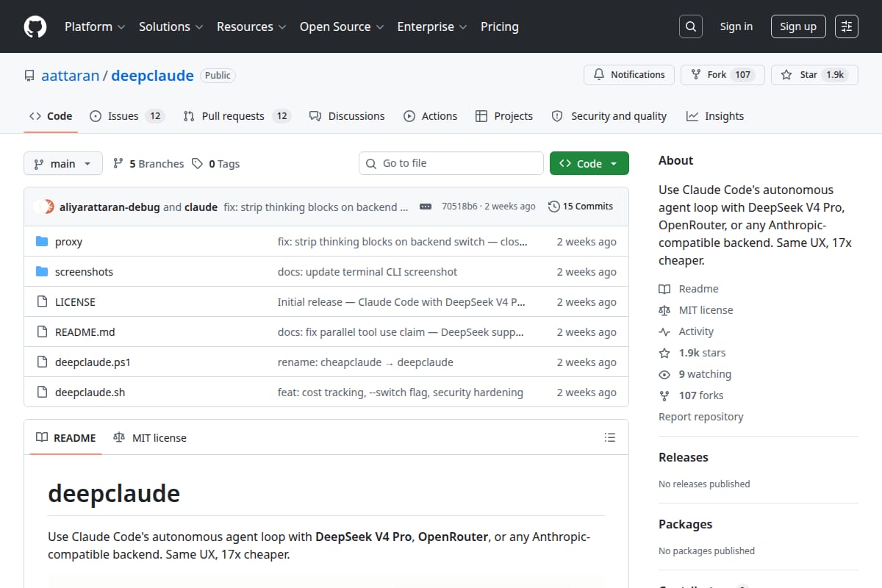Click the ellipsis to expand commit message
The height and width of the screenshot is (588, 882).
pyautogui.click(x=426, y=207)
